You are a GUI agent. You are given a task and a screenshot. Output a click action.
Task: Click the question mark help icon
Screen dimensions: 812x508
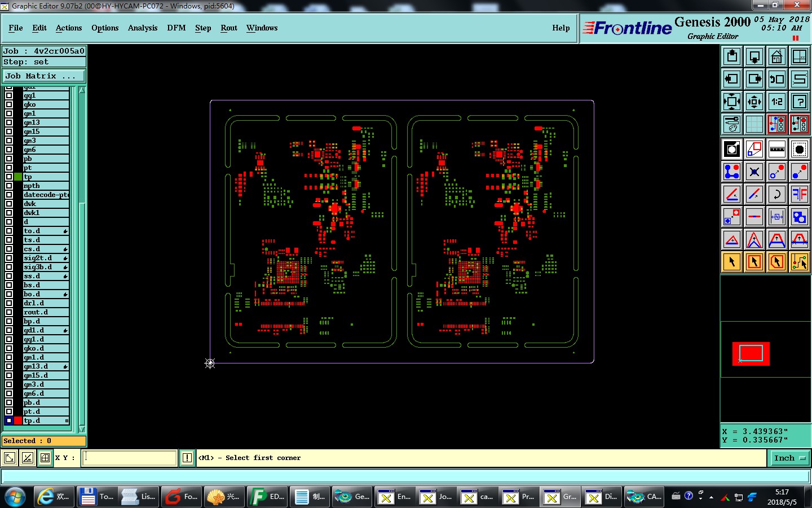(800, 102)
